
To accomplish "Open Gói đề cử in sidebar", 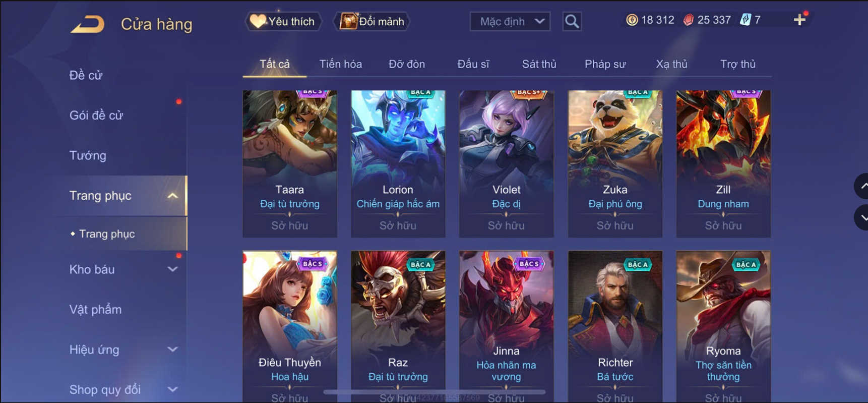I will tap(96, 115).
